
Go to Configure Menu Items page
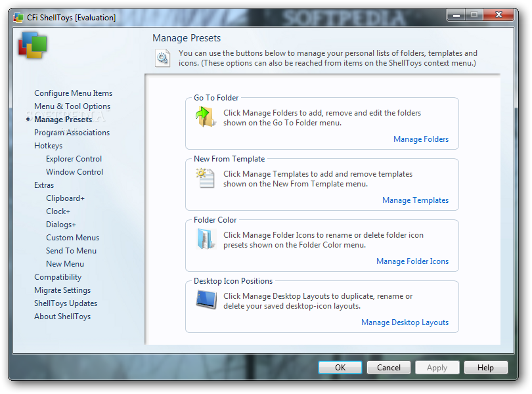[x=74, y=93]
